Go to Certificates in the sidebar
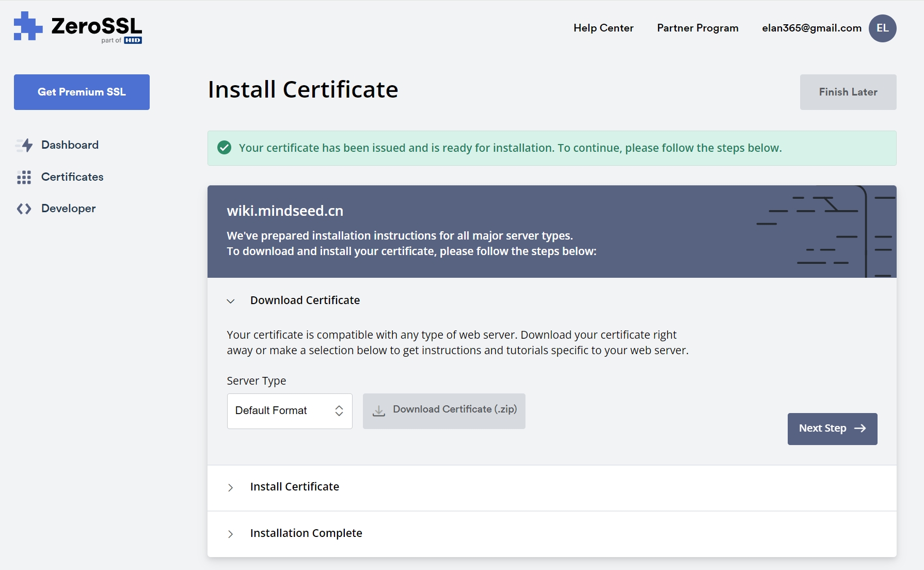This screenshot has height=570, width=924. coord(72,177)
